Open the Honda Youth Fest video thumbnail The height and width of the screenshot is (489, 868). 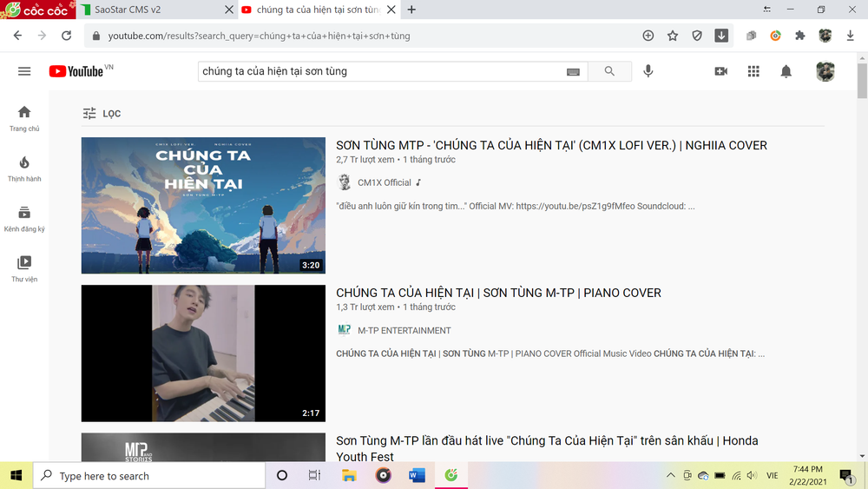pos(203,447)
